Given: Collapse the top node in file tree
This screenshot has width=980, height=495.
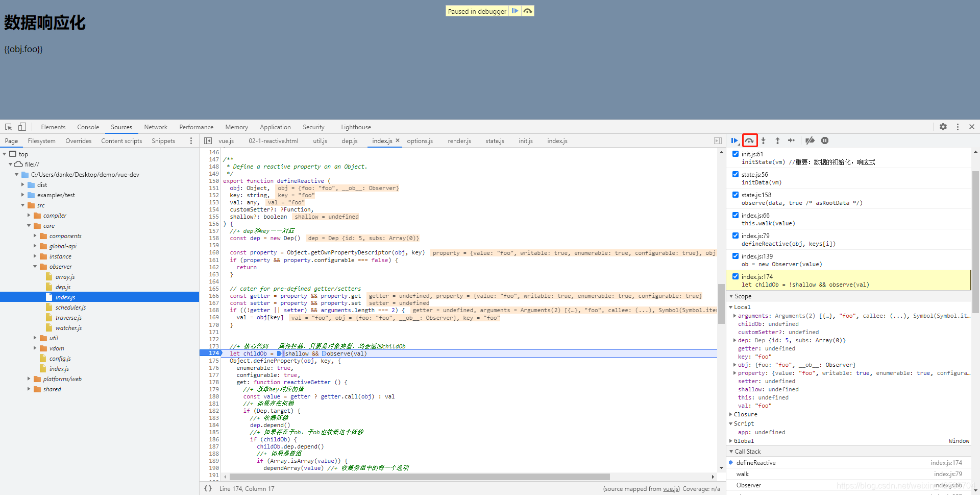Looking at the screenshot, I should (5, 154).
